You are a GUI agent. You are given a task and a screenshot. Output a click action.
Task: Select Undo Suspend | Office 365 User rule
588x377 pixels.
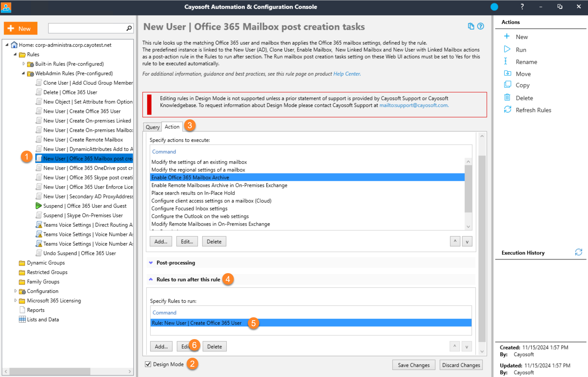tap(80, 253)
